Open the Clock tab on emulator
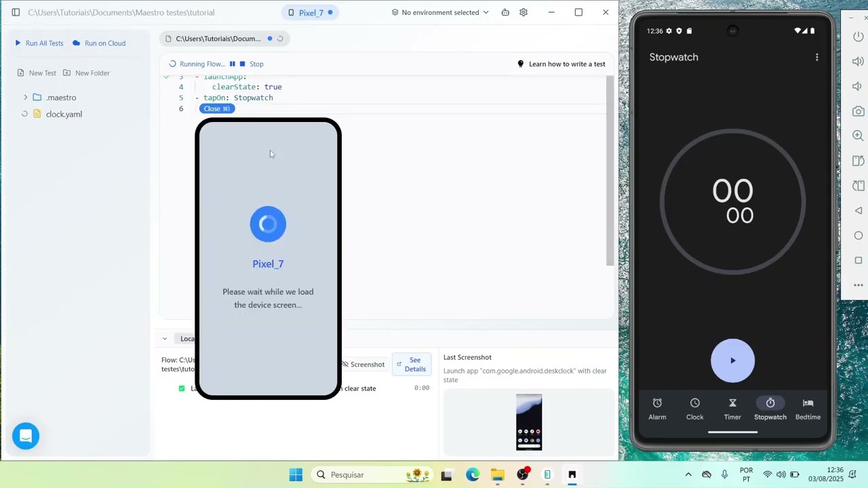This screenshot has width=868, height=488. (x=695, y=409)
